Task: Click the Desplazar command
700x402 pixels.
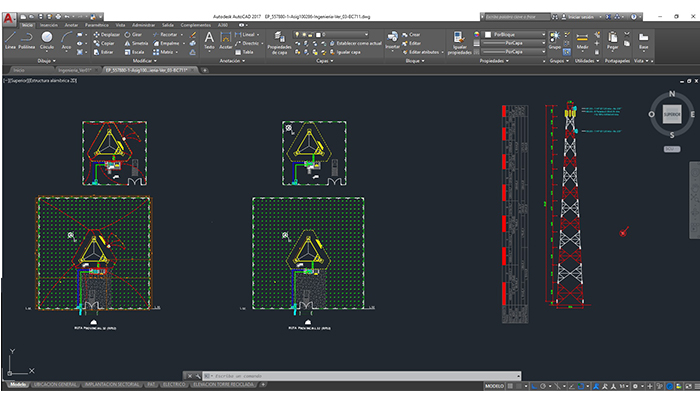Action: (x=108, y=34)
